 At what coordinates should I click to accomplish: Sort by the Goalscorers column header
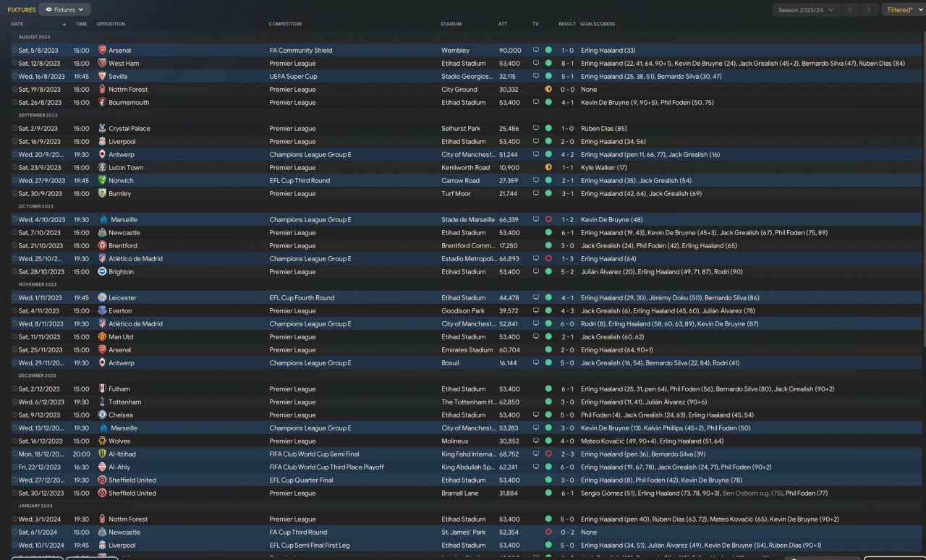(x=598, y=24)
